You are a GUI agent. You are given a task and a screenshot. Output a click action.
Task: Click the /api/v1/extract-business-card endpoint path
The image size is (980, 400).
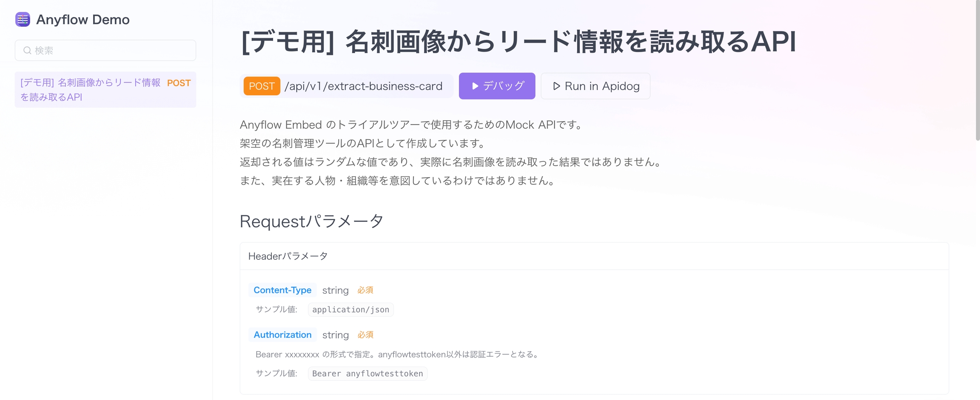pyautogui.click(x=363, y=86)
